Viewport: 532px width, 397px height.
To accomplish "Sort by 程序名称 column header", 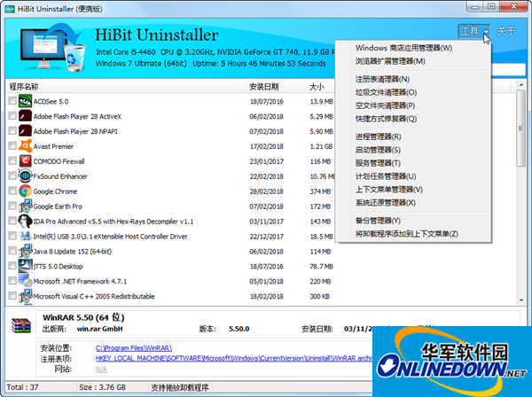I will click(x=126, y=87).
